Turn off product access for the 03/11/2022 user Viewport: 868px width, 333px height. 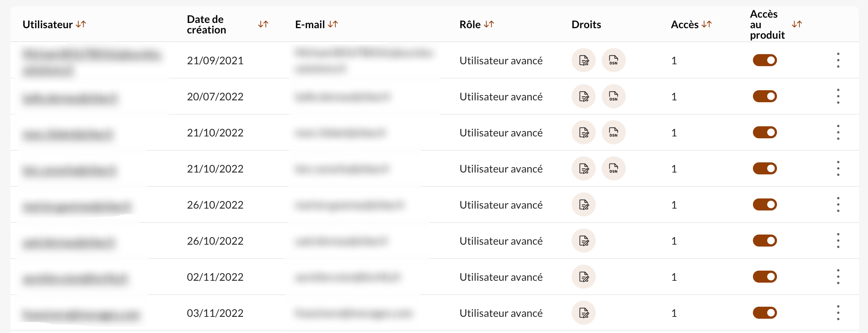pyautogui.click(x=765, y=313)
